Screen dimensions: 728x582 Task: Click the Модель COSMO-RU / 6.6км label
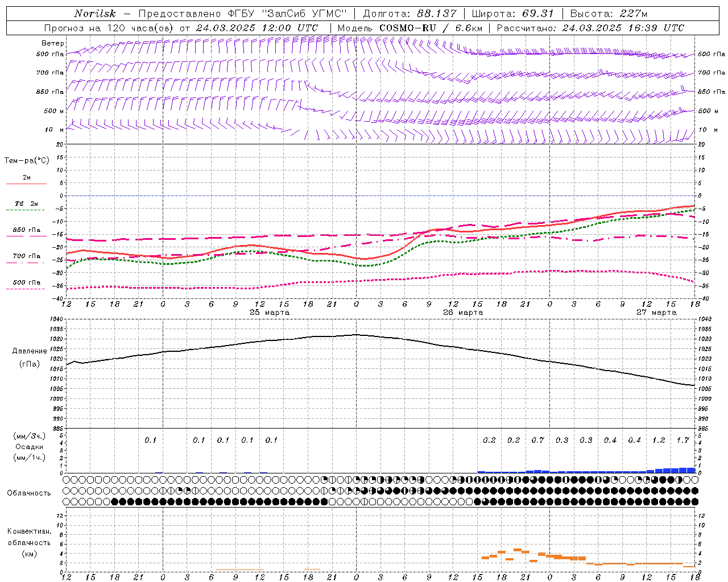click(x=410, y=28)
